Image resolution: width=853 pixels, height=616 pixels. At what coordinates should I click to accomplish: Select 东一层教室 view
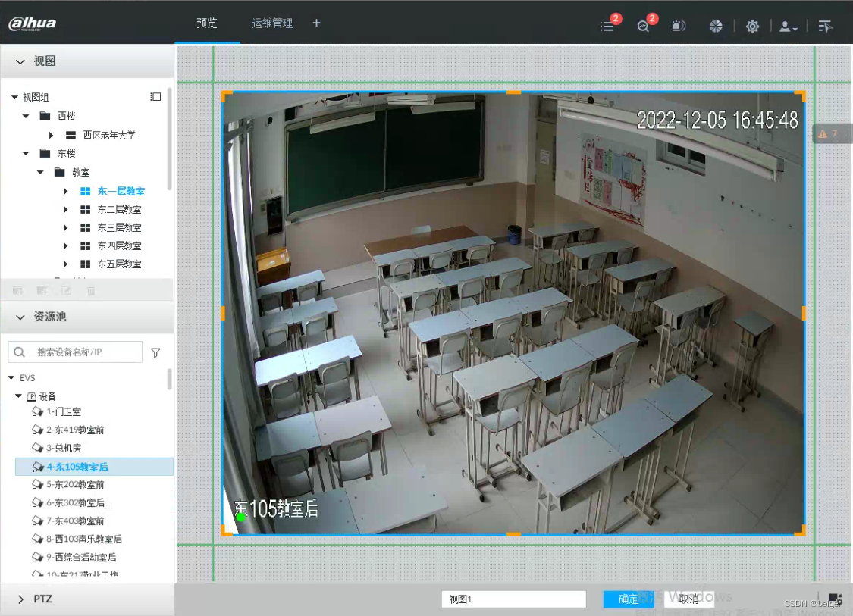pyautogui.click(x=121, y=192)
